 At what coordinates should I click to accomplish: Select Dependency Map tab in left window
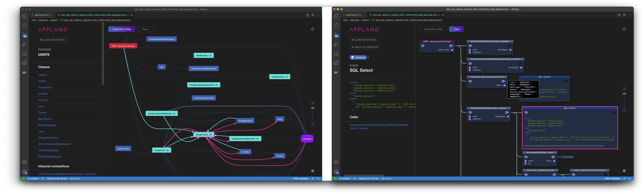pos(122,29)
